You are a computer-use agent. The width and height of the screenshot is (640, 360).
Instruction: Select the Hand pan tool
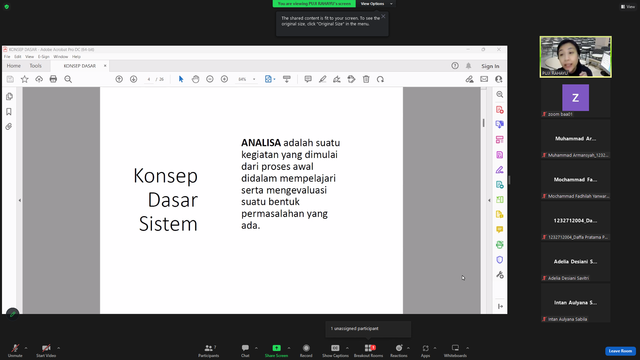pyautogui.click(x=196, y=79)
